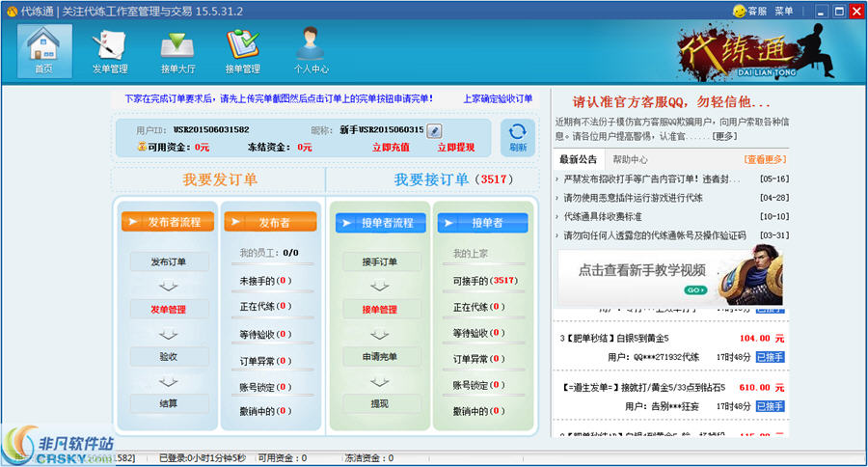
Task: Open notice 代练通具体收费标准
Action: (603, 216)
